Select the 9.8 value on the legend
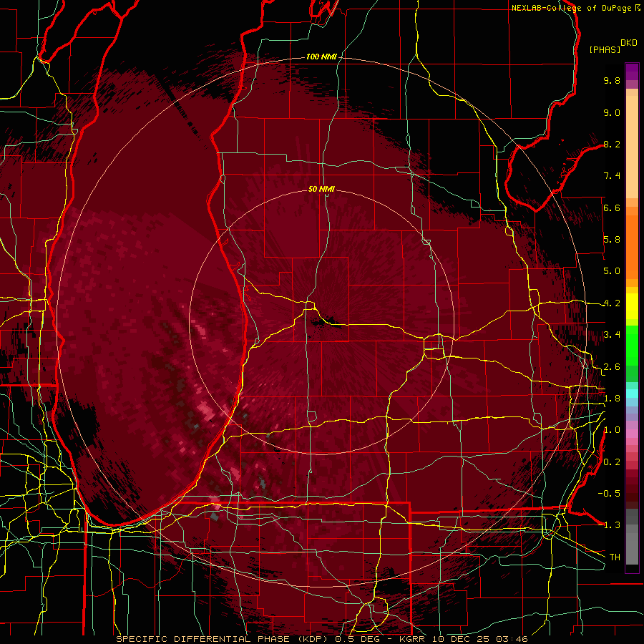The image size is (644, 644). coord(612,80)
